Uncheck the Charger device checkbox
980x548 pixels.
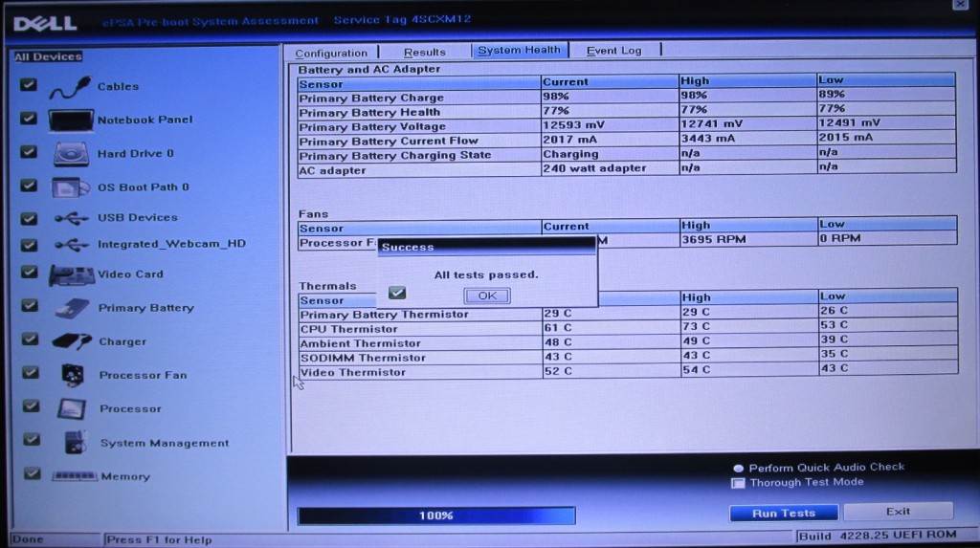(29, 340)
